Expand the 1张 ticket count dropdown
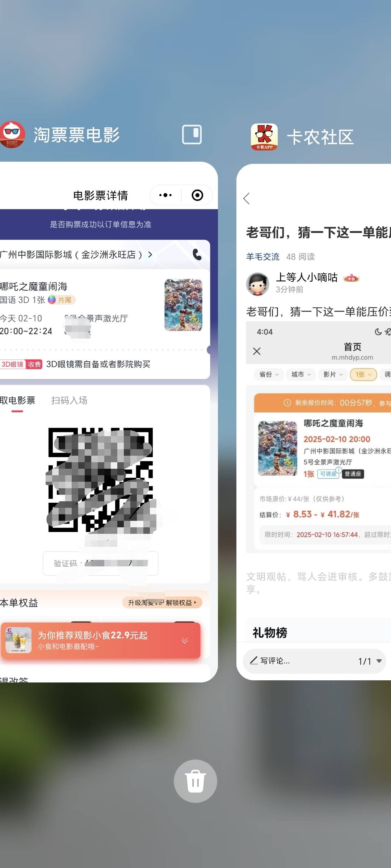Viewport: 391px width, 868px height. tap(363, 374)
